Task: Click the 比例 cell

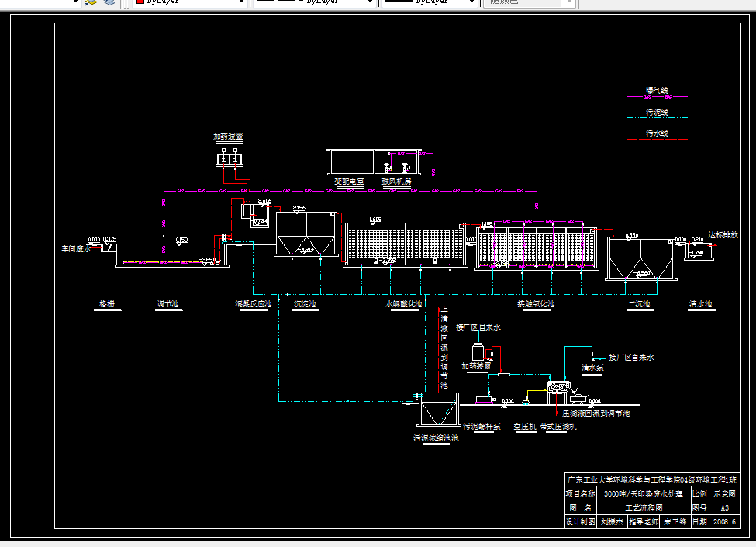Action: pyautogui.click(x=699, y=494)
